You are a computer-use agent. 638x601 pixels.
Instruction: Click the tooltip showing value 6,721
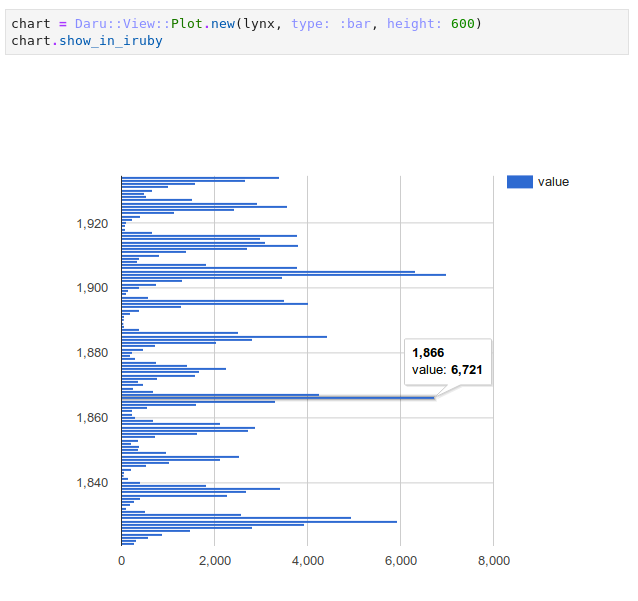click(448, 362)
